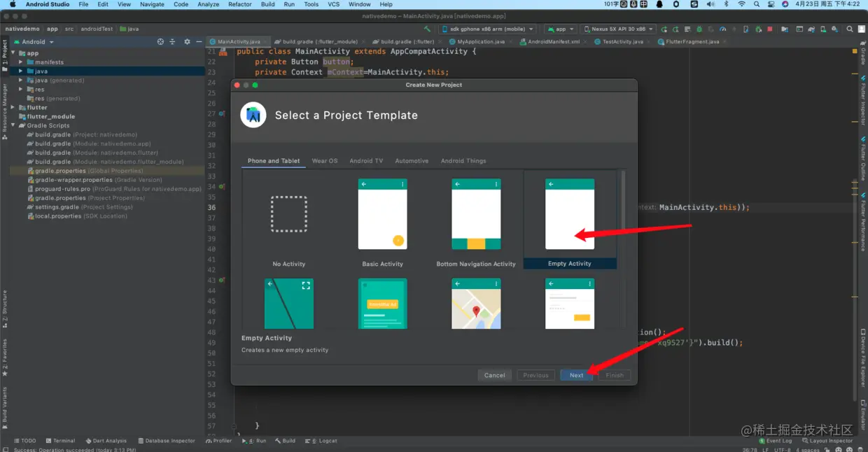Open Project panel gear options
This screenshot has width=868, height=452.
(186, 41)
